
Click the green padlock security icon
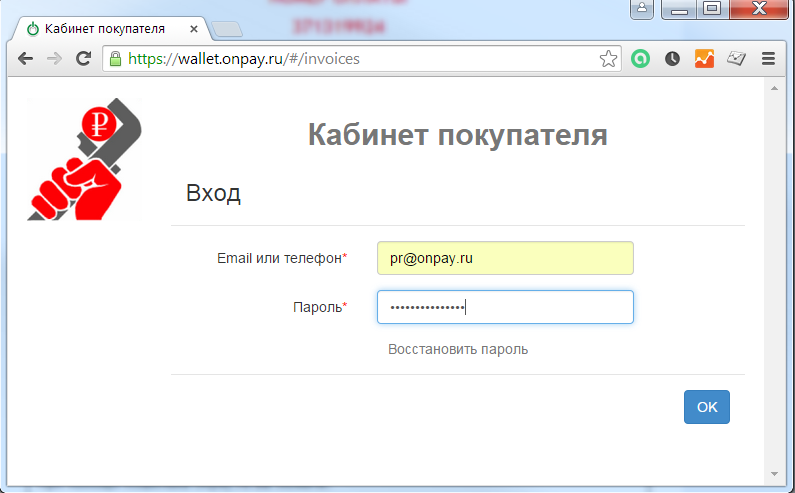pos(115,59)
